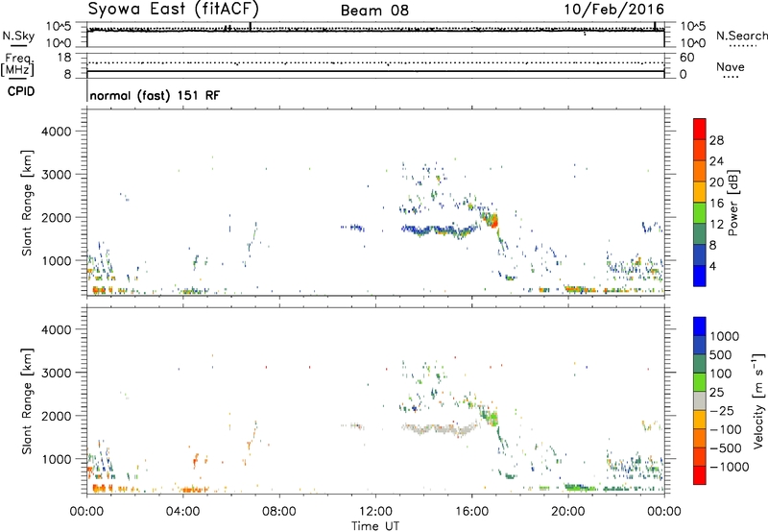Click the 'CPID' row label
This screenshot has width=768, height=532.
[x=21, y=91]
